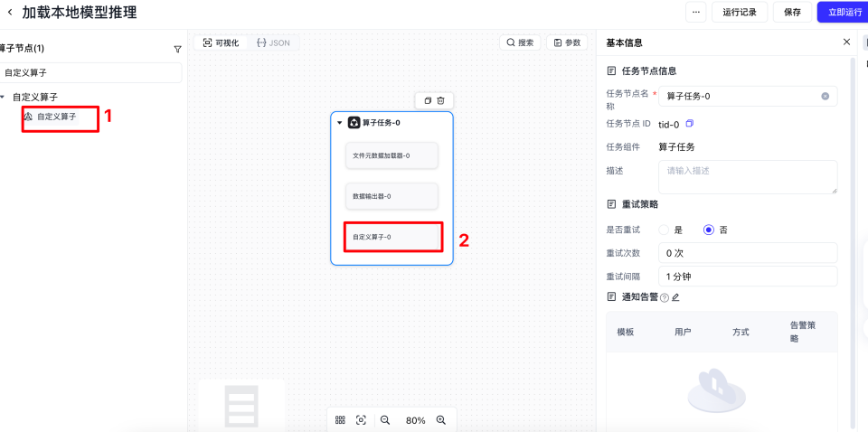Click the 任务节点名称 input field
The image size is (868, 432).
point(748,96)
